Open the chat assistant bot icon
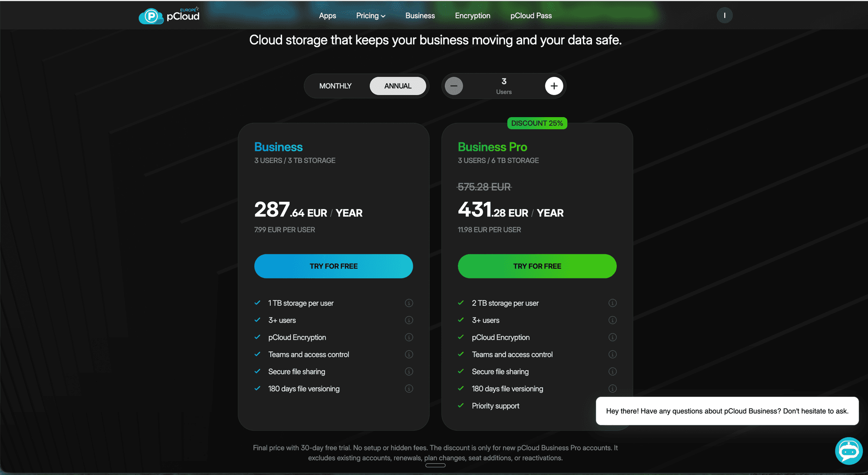Image resolution: width=868 pixels, height=475 pixels. pos(848,451)
